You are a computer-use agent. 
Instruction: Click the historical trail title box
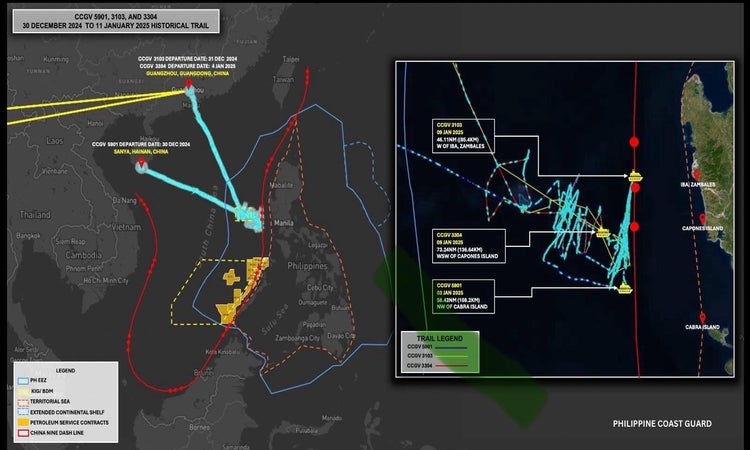click(116, 21)
